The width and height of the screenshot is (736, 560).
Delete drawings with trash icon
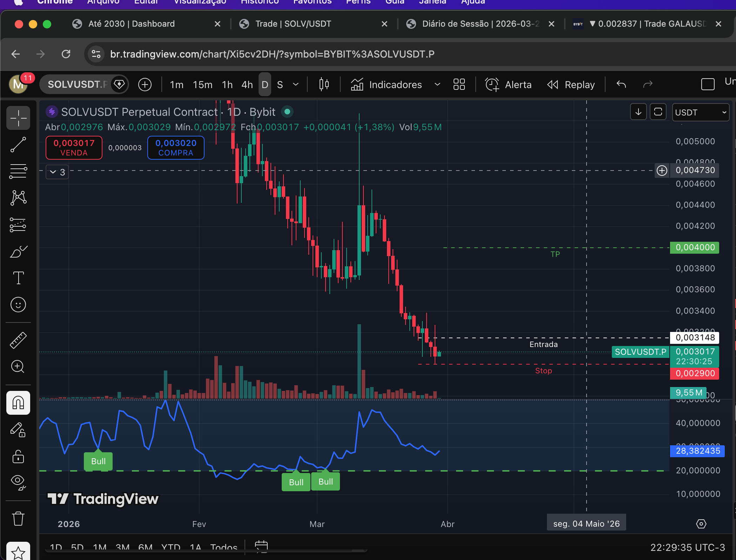coord(18,519)
